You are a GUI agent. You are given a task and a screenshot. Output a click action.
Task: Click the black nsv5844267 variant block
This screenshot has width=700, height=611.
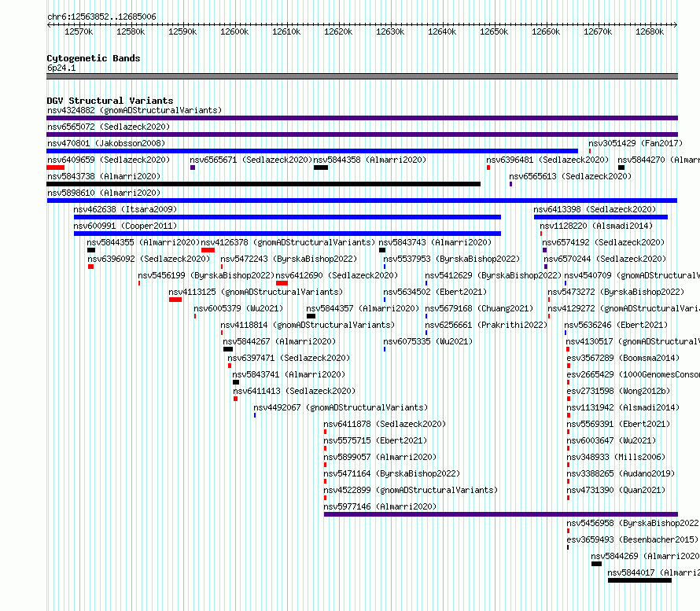tap(228, 349)
